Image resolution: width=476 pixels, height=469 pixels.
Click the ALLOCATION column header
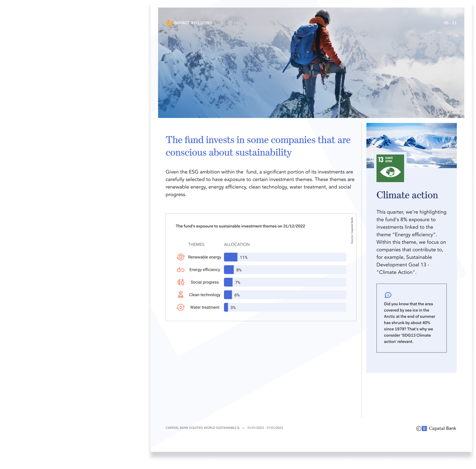click(x=237, y=244)
